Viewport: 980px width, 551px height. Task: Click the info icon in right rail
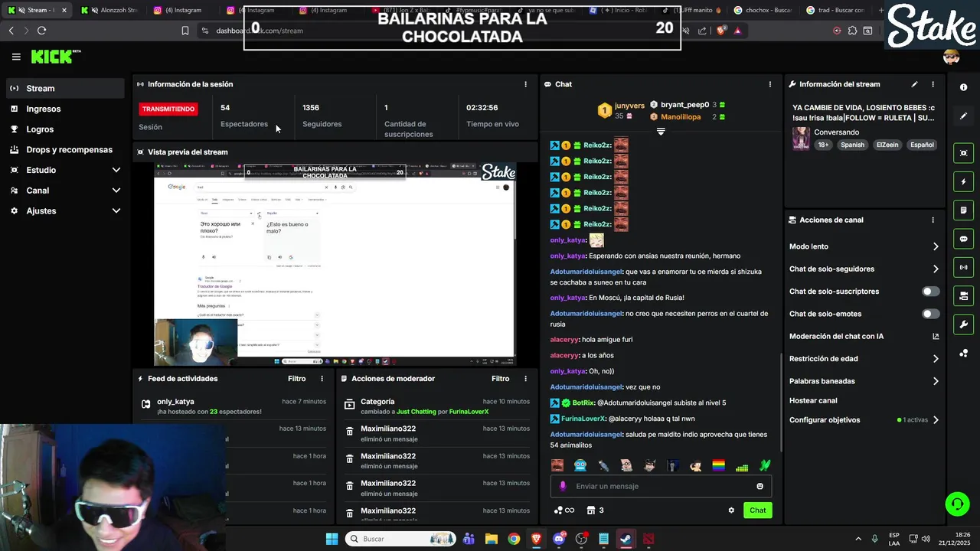pos(963,87)
